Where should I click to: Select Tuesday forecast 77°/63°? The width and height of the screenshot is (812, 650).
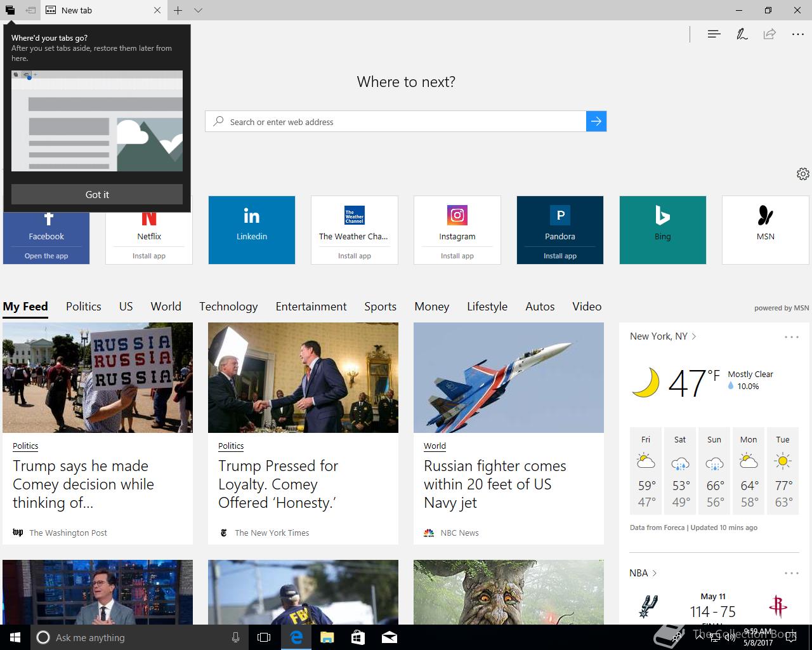point(783,471)
